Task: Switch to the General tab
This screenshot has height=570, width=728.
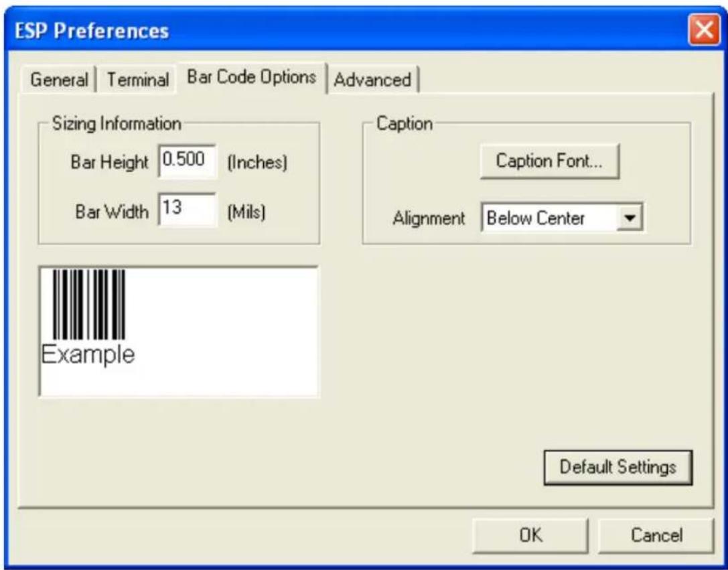Action: point(59,80)
